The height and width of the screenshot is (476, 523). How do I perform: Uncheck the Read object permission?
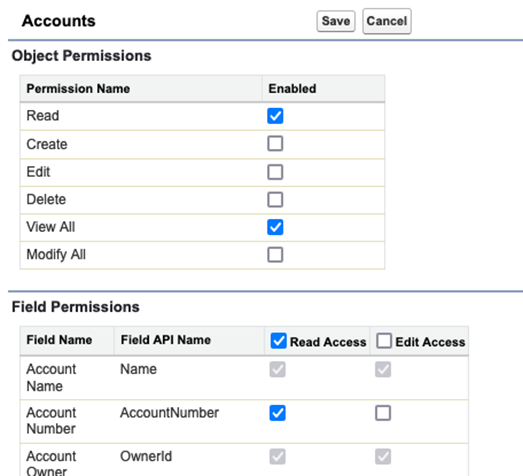tap(275, 116)
